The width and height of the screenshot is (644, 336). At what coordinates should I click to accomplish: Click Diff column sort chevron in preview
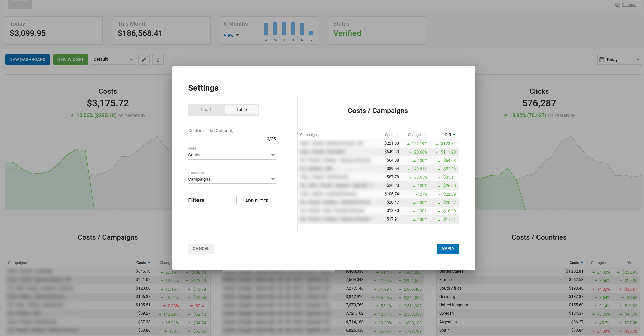click(x=454, y=135)
